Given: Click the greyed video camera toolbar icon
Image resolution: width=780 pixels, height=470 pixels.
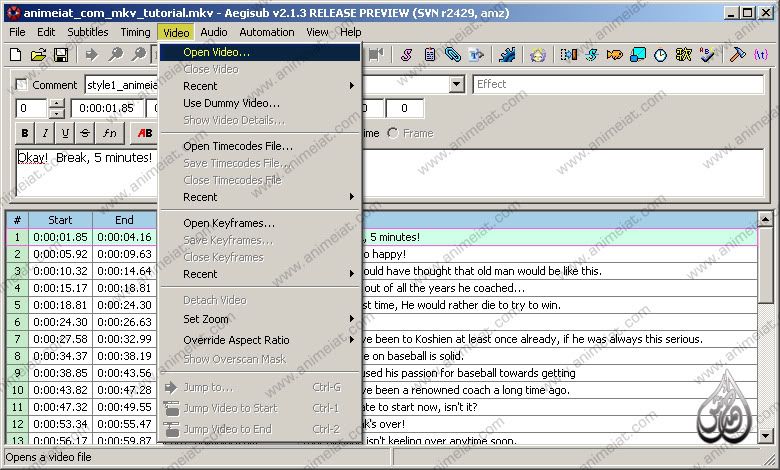Looking at the screenshot, I should point(376,55).
